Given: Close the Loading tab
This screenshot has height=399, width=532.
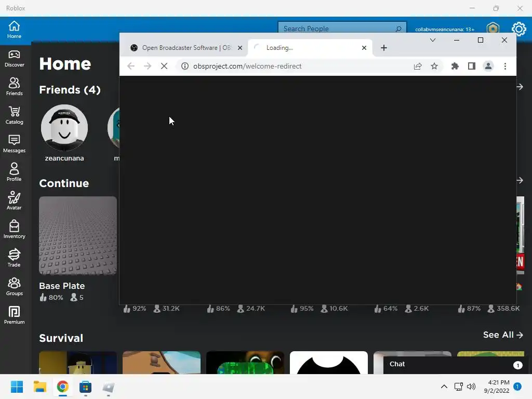Looking at the screenshot, I should (x=364, y=48).
